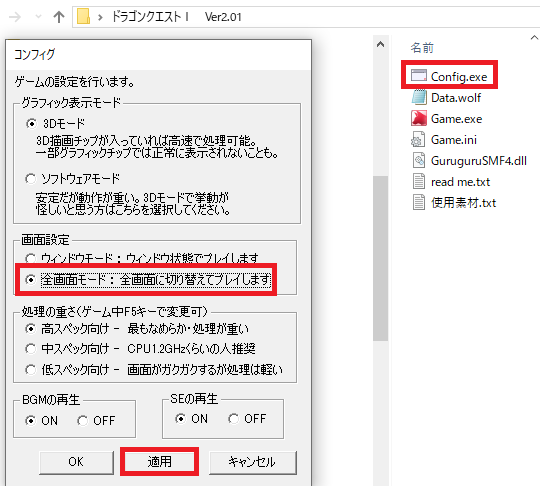The width and height of the screenshot is (540, 486).
Task: Select 全画面モード radio option
Action: pyautogui.click(x=31, y=279)
